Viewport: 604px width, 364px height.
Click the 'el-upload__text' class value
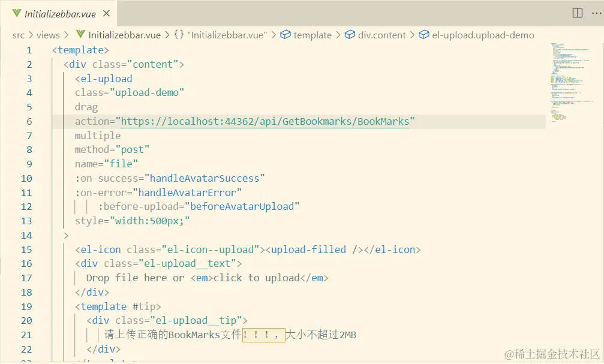187,263
